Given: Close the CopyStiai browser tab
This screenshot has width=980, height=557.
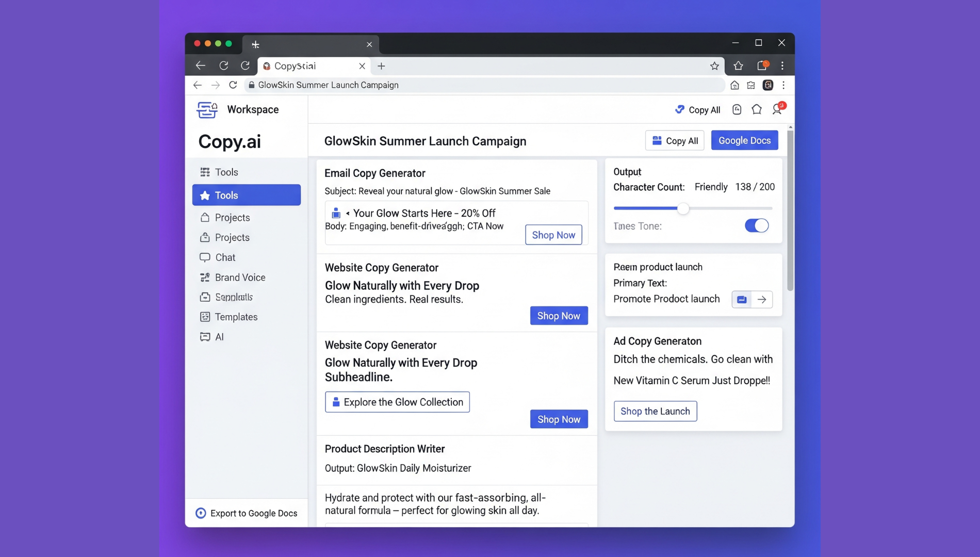Looking at the screenshot, I should (362, 66).
